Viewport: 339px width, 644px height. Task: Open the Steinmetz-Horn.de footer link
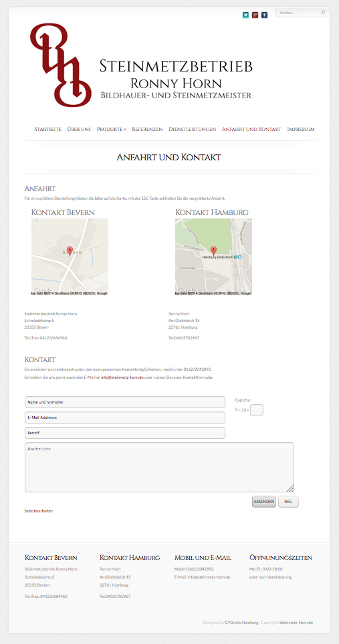click(x=296, y=623)
